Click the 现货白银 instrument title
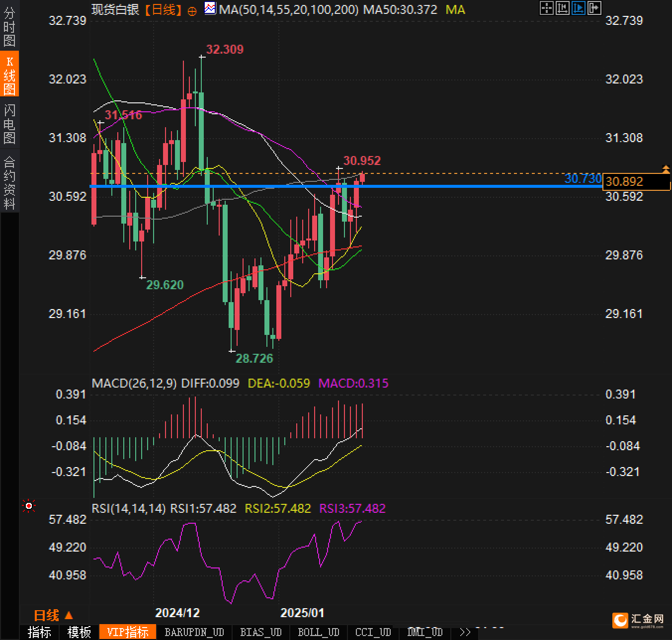The width and height of the screenshot is (672, 640). click(116, 9)
